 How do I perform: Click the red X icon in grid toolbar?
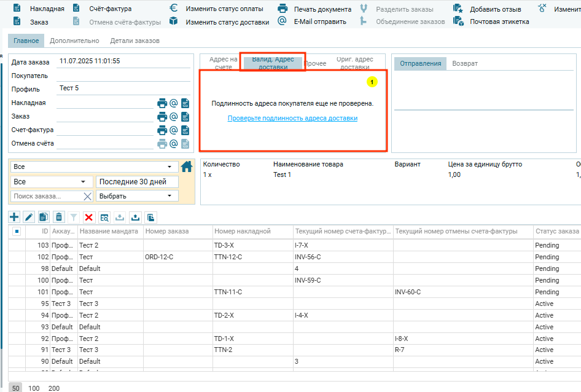[x=88, y=217]
